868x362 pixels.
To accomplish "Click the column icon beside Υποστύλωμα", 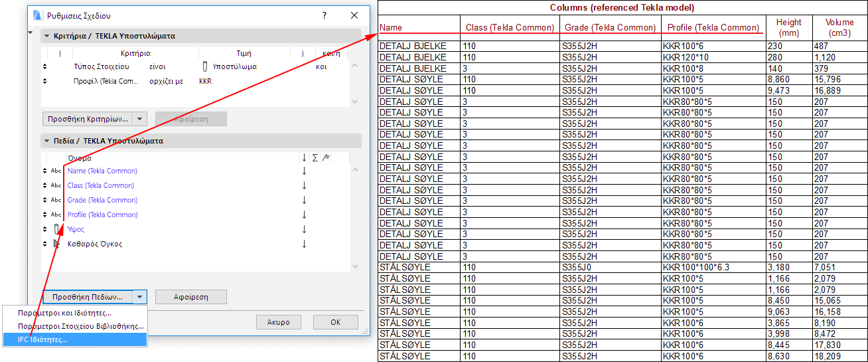I will point(205,66).
